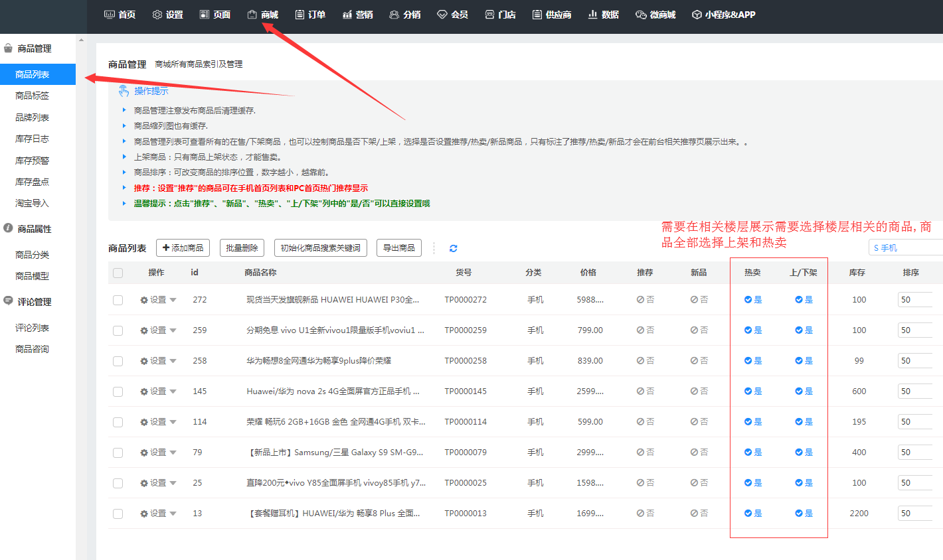Open the 设置 dropdown for product 79
The height and width of the screenshot is (560, 943).
(158, 453)
